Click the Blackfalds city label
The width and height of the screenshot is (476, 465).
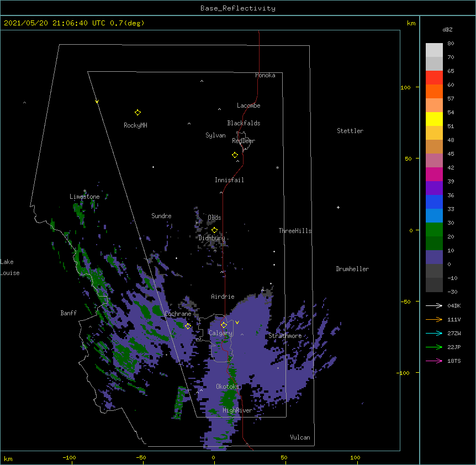244,123
